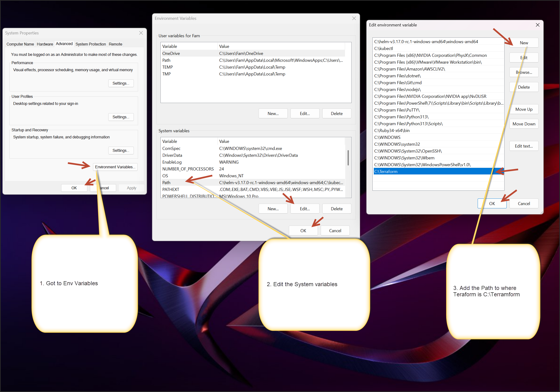The height and width of the screenshot is (392, 560).
Task: Select the Remote tab
Action: [x=115, y=44]
